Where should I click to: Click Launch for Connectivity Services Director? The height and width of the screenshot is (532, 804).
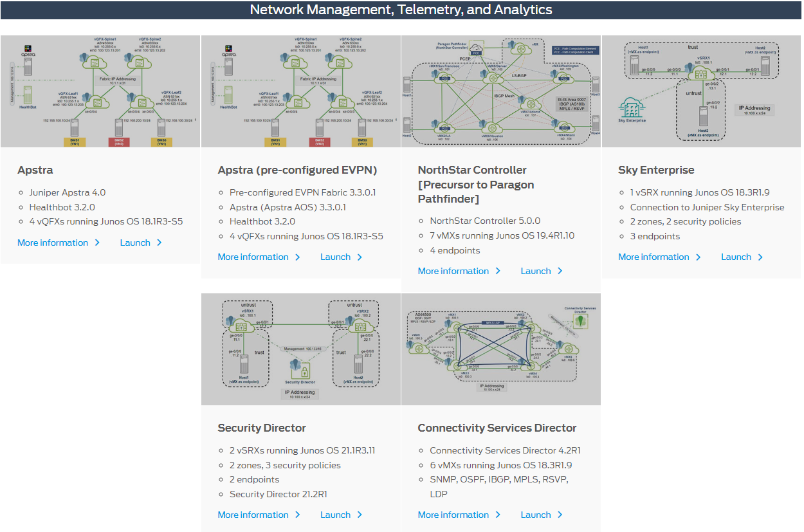pos(536,515)
